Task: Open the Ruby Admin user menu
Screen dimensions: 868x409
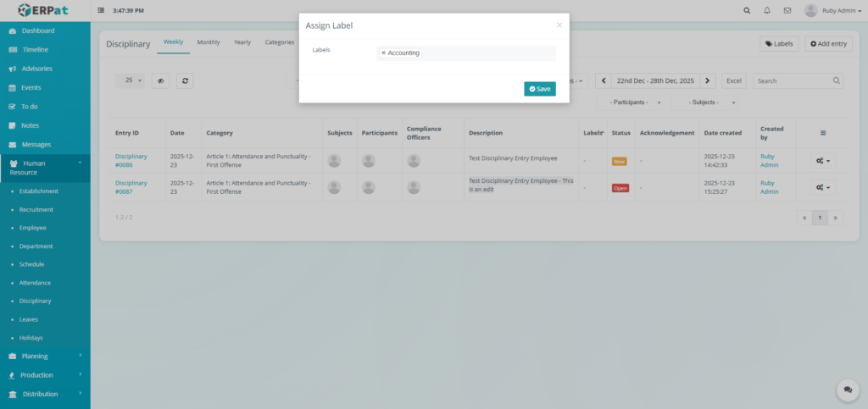Action: 833,10
